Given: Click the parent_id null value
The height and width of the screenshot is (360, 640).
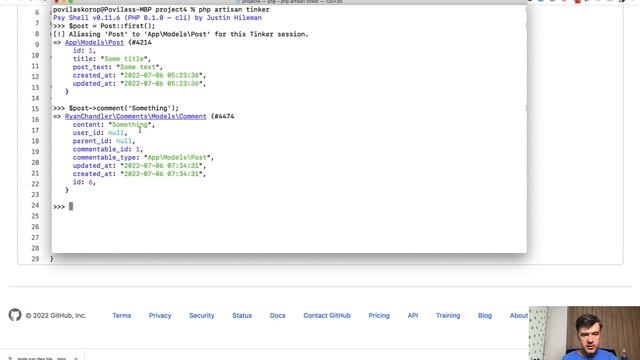Looking at the screenshot, I should coord(124,141).
